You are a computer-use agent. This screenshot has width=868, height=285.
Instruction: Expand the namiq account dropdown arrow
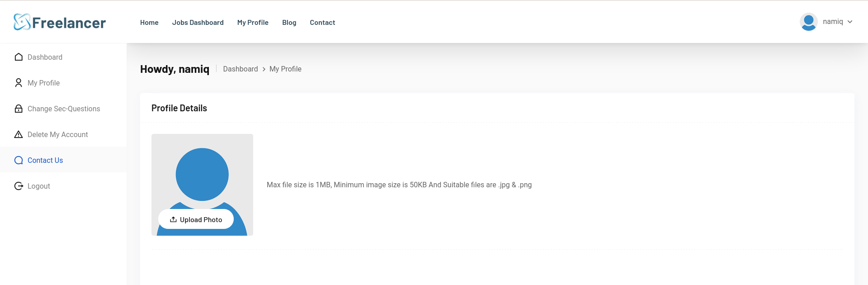click(850, 22)
